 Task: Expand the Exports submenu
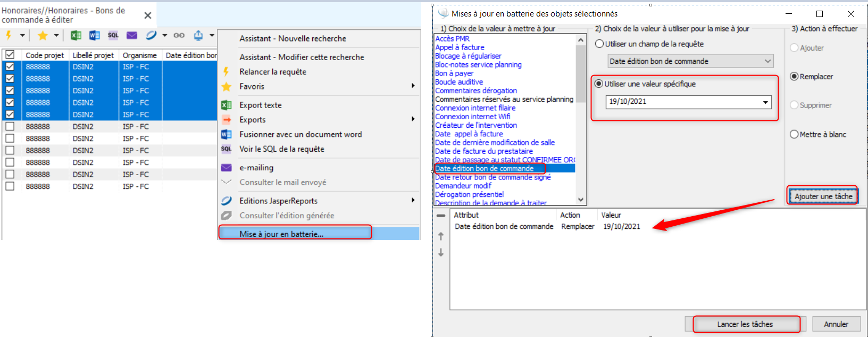pos(413,120)
